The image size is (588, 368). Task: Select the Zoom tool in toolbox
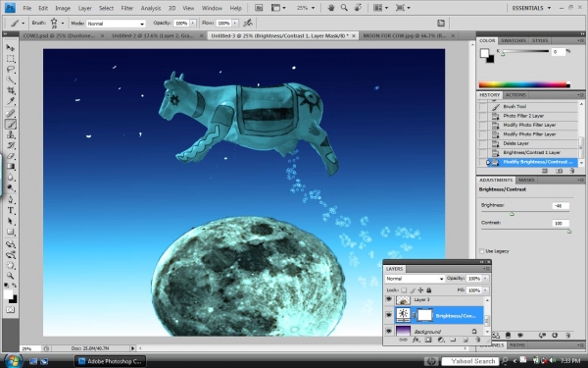(x=10, y=275)
